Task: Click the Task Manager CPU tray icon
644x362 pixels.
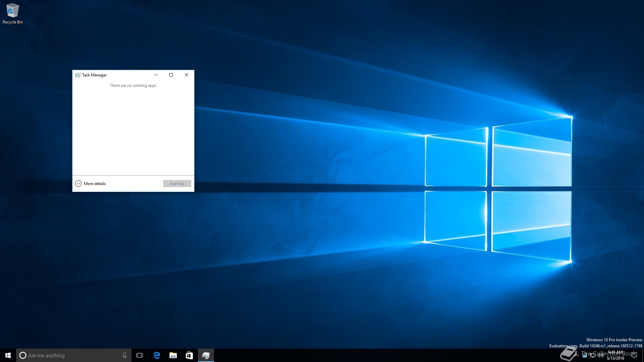Action: [x=585, y=356]
